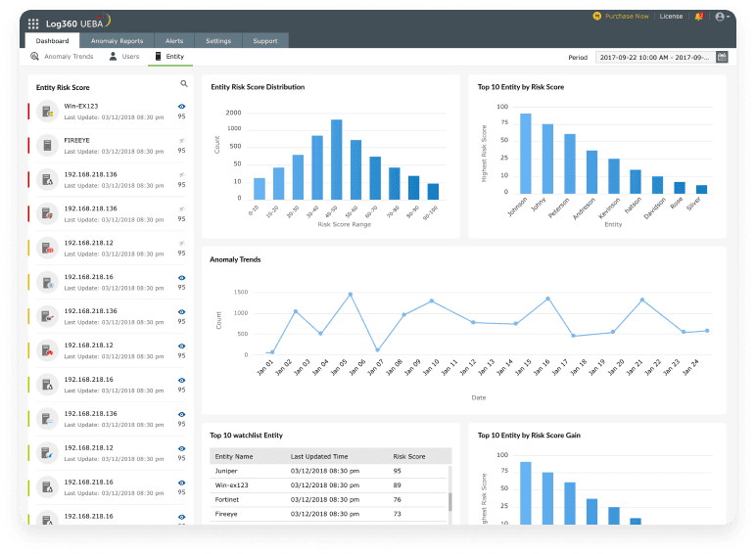This screenshot has width=756, height=554.
Task: Open the user account avatar menu
Action: [x=723, y=17]
